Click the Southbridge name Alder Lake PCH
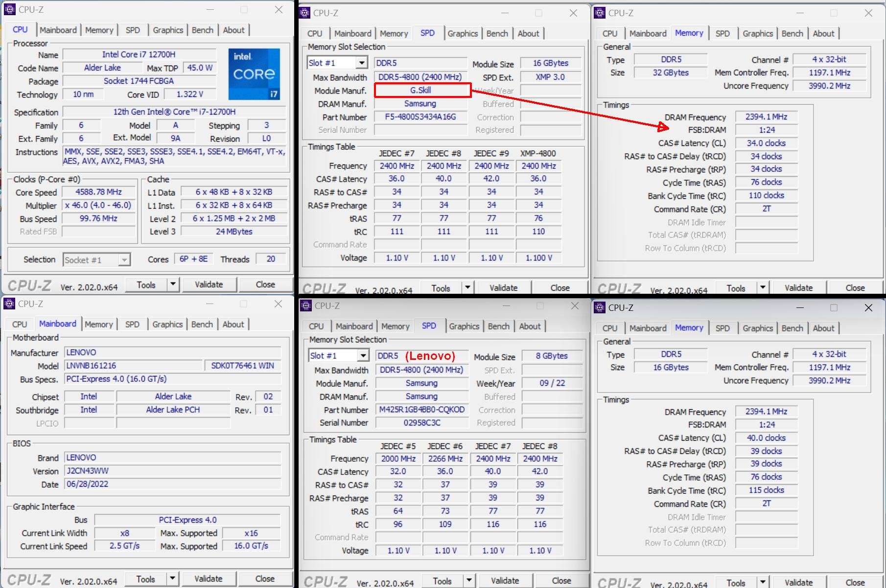Screen dimensions: 886x588 pyautogui.click(x=173, y=410)
